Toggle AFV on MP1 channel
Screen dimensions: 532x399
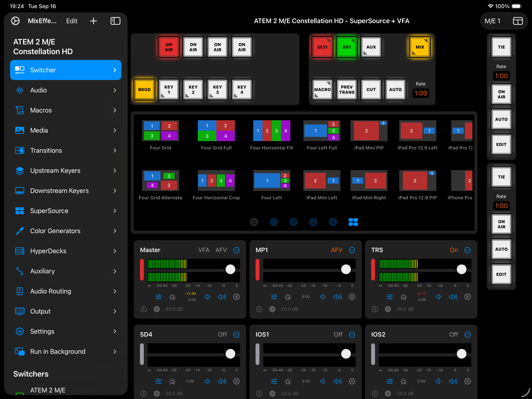(x=337, y=250)
